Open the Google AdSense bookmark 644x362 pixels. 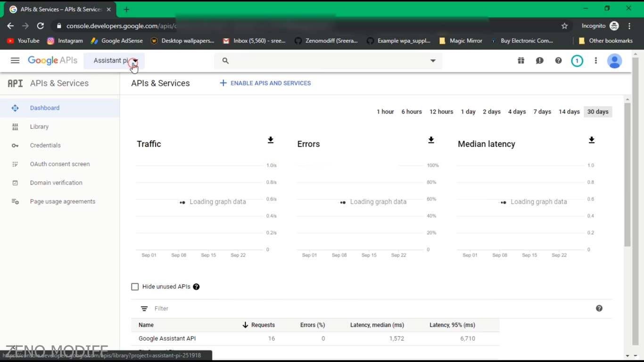tap(116, 41)
